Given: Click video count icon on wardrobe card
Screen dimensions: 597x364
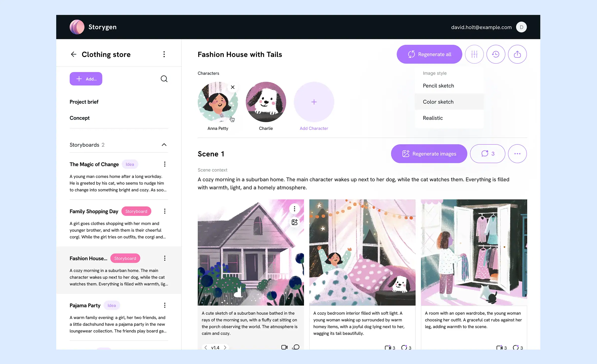Looking at the screenshot, I should coord(501,348).
